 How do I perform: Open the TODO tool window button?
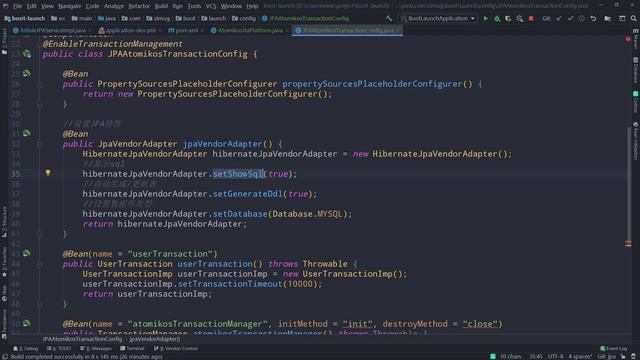(59, 348)
